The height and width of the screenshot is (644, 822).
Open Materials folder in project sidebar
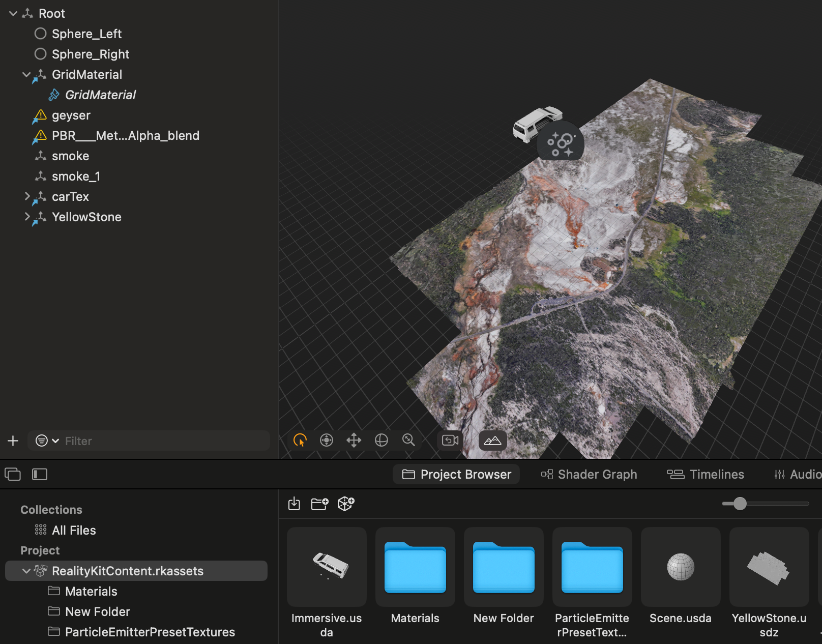pos(91,591)
